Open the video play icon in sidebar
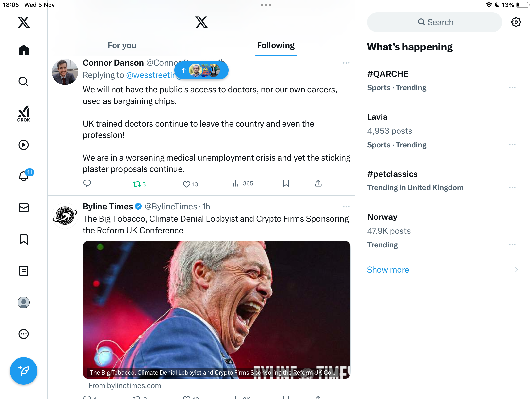This screenshot has height=399, width=532. click(x=24, y=145)
